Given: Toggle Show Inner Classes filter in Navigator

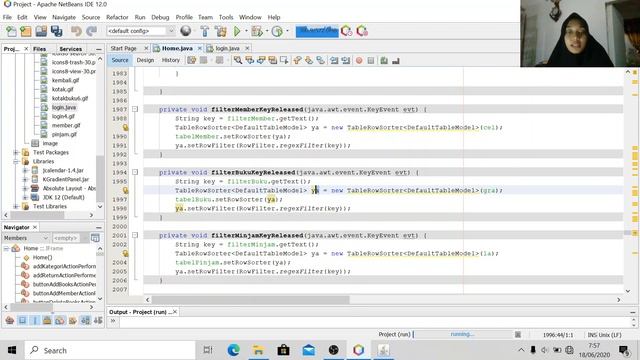Looking at the screenshot, I should click(60, 320).
